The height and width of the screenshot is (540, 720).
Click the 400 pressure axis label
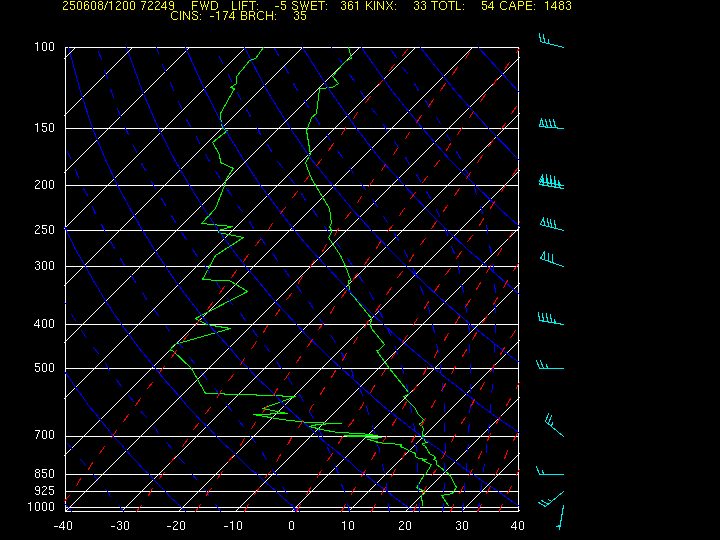pos(45,324)
